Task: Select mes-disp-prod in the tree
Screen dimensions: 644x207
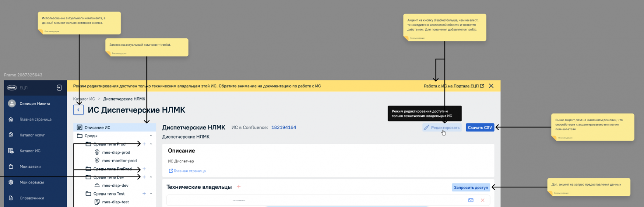Action: pyautogui.click(x=116, y=152)
